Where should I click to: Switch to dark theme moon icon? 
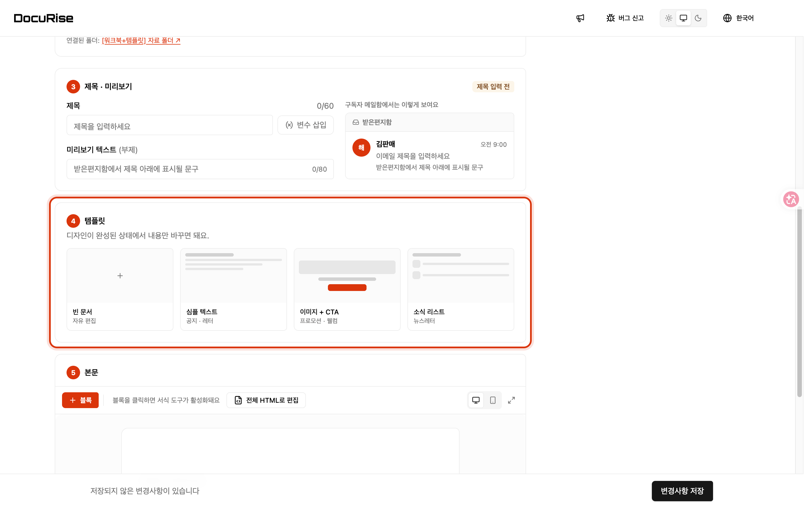[x=698, y=18]
